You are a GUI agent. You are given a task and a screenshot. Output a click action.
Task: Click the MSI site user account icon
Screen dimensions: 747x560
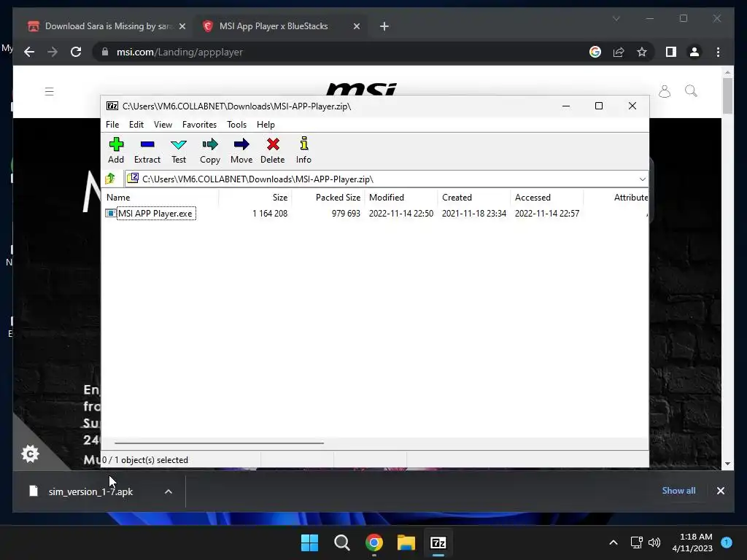point(665,91)
